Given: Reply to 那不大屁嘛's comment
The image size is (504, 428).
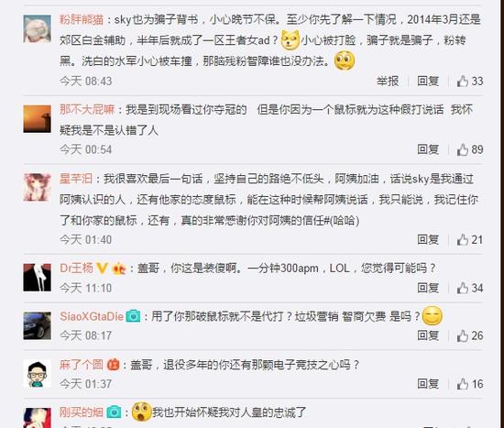Looking at the screenshot, I should tap(428, 149).
